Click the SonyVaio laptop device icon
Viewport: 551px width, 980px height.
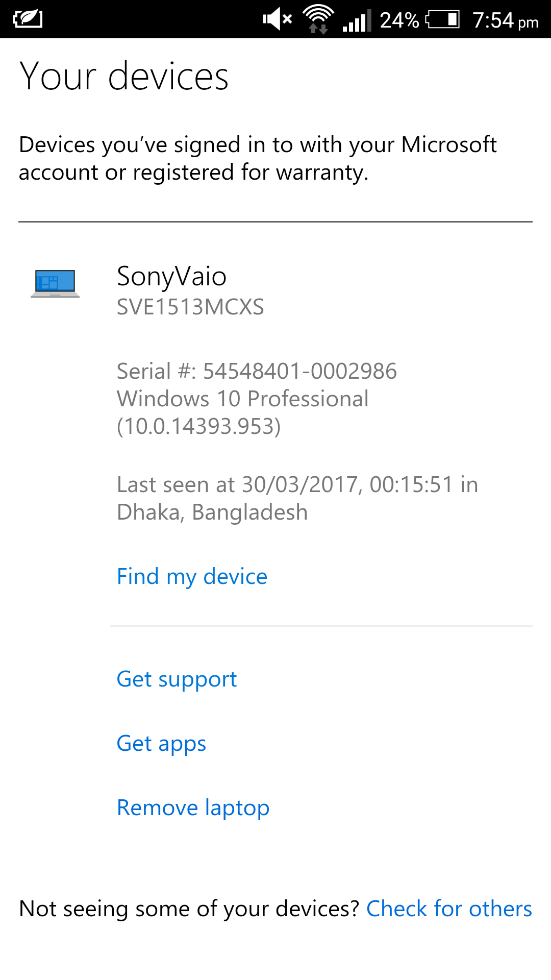tap(55, 284)
